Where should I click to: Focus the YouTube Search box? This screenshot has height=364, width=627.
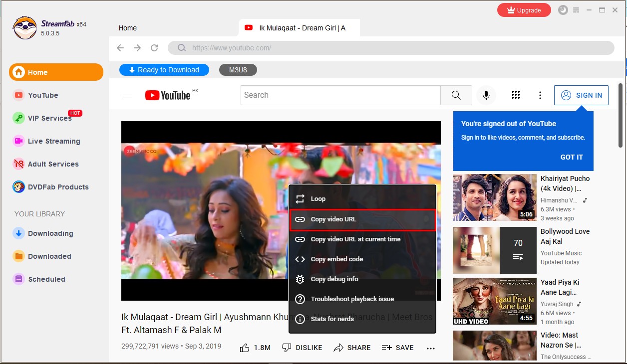[340, 95]
